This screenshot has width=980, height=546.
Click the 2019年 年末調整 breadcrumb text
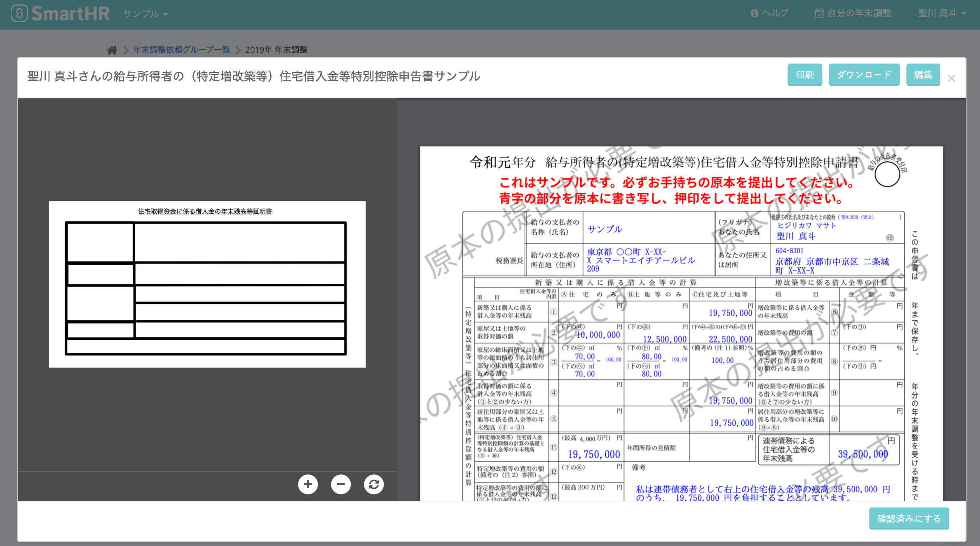click(276, 50)
